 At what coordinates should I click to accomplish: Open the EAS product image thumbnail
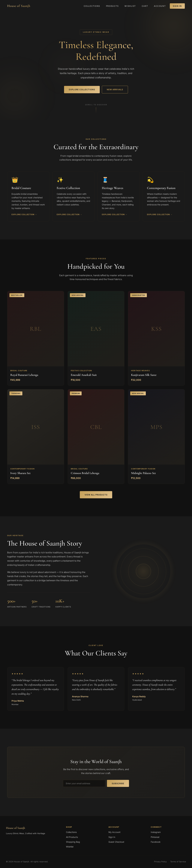click(96, 329)
